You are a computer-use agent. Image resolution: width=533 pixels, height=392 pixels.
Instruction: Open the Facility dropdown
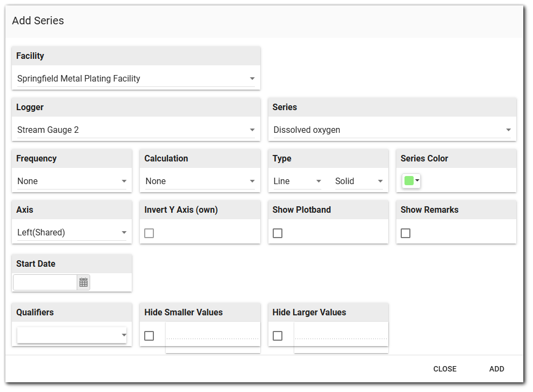(x=136, y=79)
